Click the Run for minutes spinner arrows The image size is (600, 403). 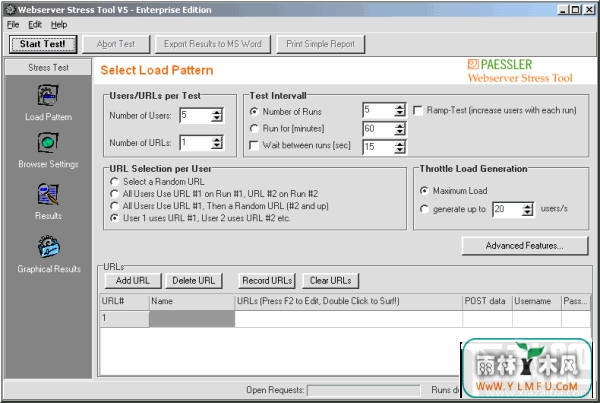coord(400,129)
